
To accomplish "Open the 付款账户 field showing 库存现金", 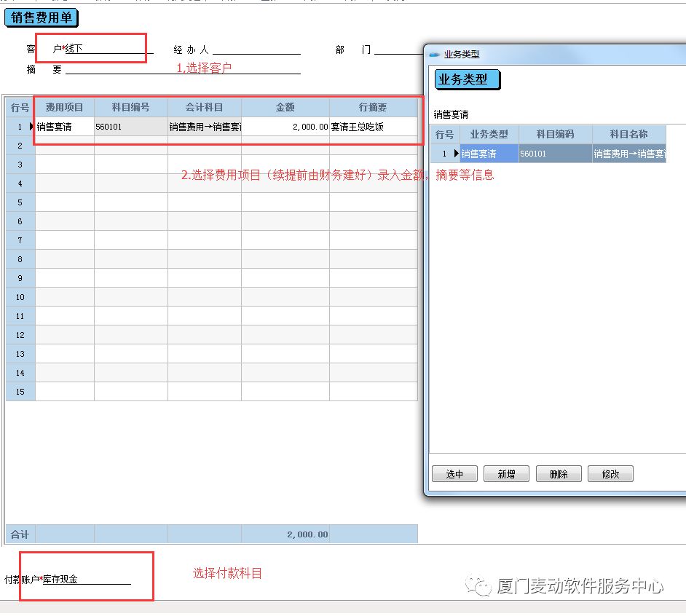I will coord(86,580).
